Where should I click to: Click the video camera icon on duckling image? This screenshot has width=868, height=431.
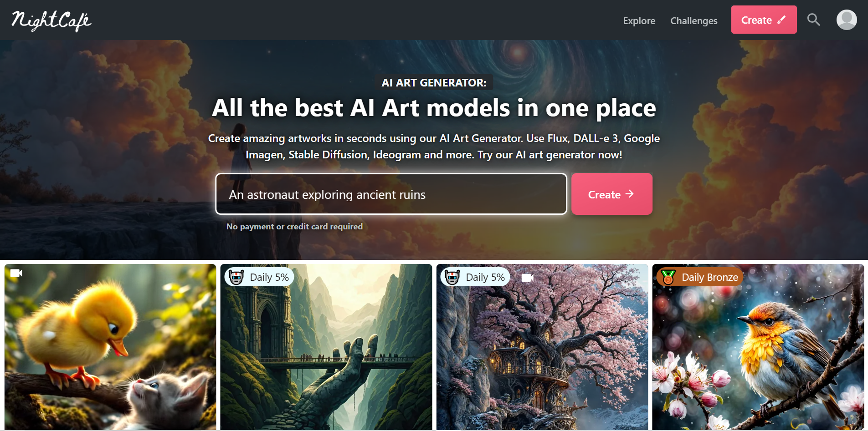(16, 273)
